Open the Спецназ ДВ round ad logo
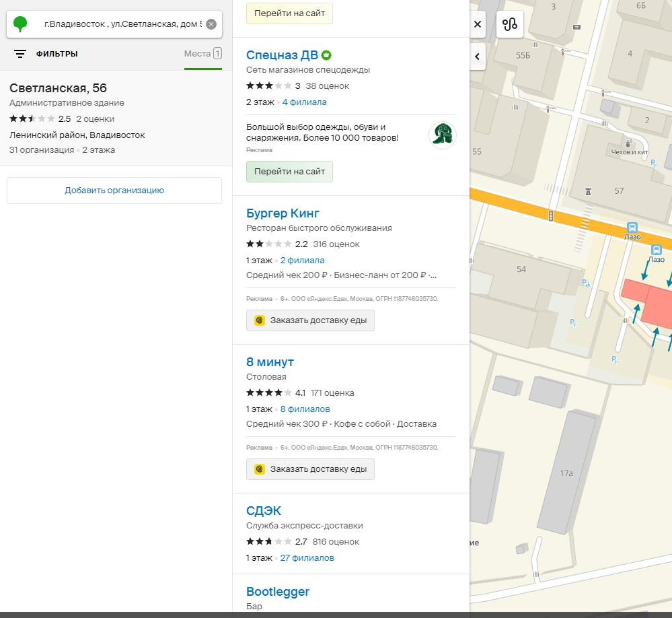672x618 pixels. 443,135
